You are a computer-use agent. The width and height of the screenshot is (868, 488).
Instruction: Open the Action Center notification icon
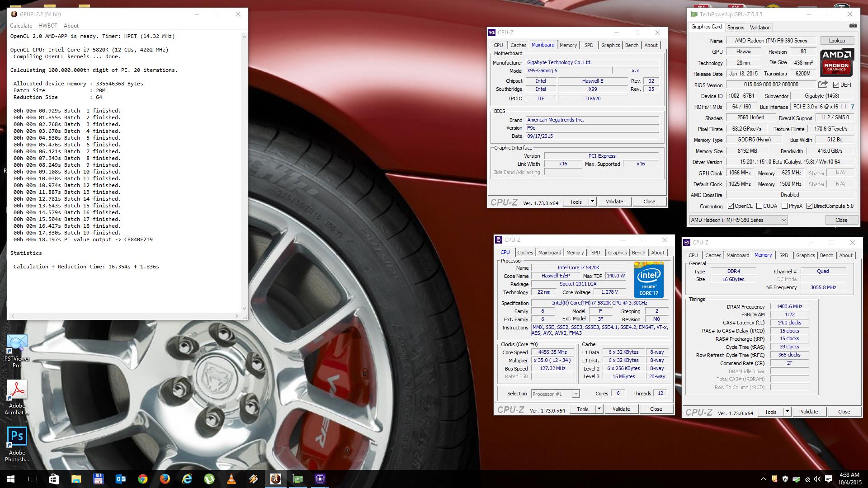coord(829,479)
